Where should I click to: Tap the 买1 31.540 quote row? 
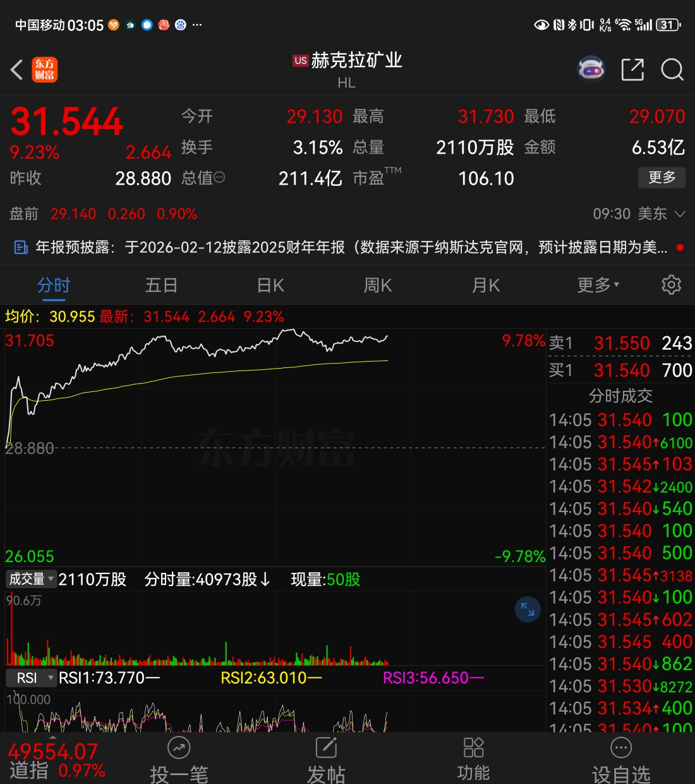tap(620, 371)
